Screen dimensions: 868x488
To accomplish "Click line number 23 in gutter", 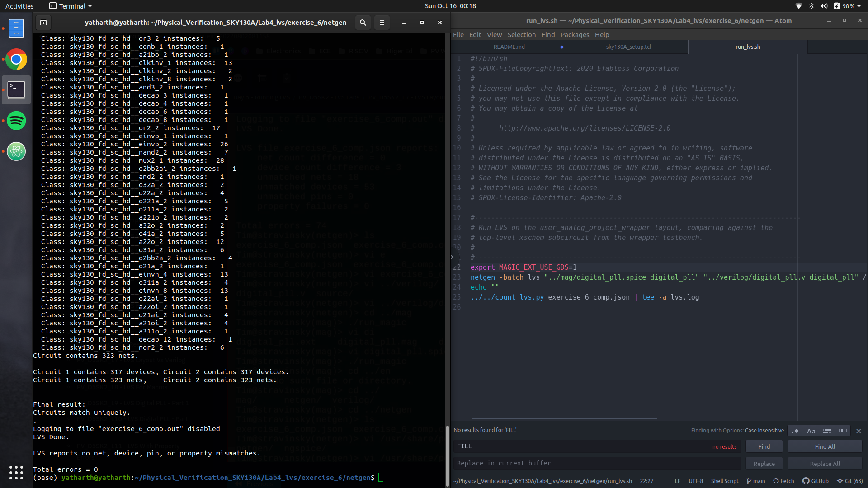I will tap(457, 277).
